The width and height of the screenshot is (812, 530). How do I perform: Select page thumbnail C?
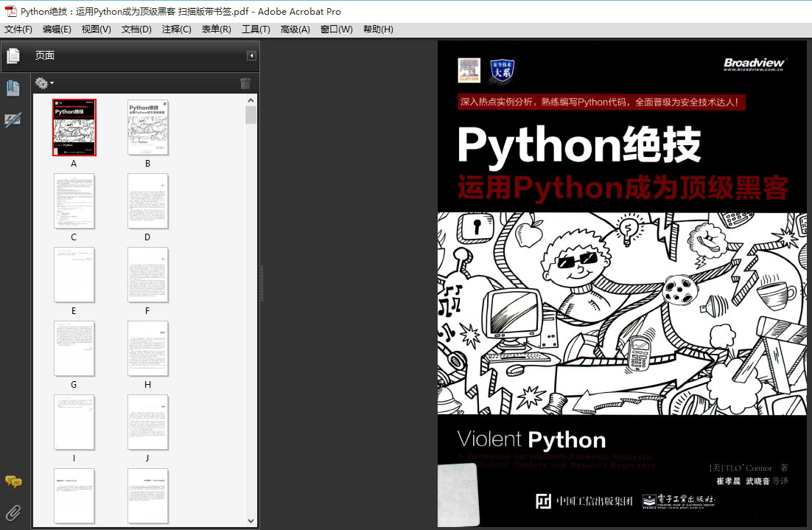coord(74,201)
